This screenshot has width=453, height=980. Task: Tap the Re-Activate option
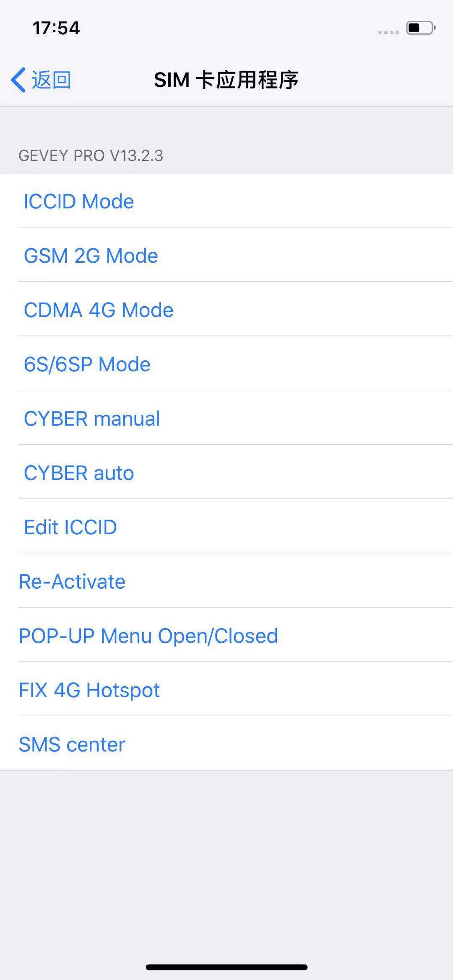(x=72, y=582)
